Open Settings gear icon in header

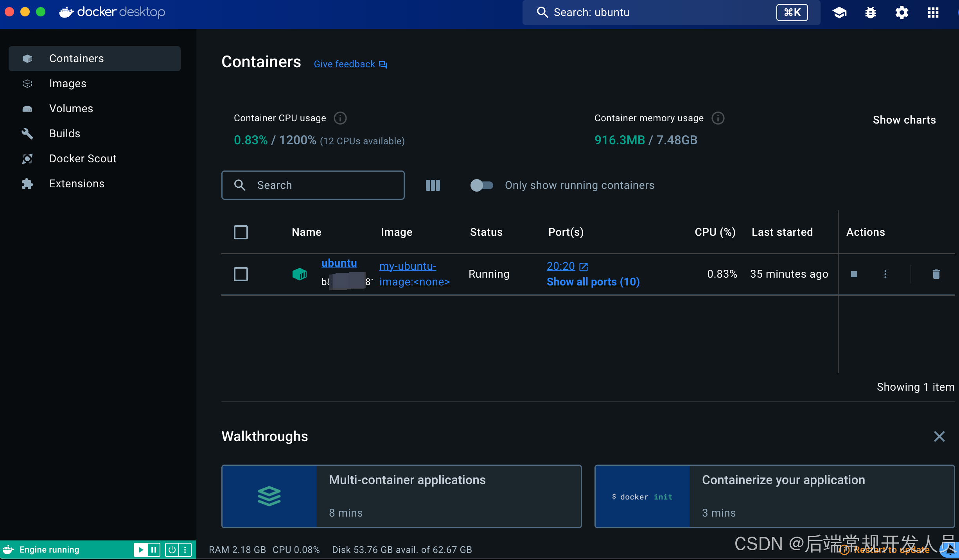902,13
